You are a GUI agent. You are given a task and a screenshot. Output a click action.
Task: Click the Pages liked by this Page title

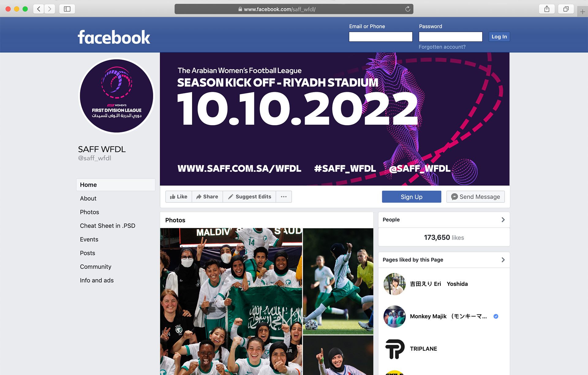click(x=413, y=260)
